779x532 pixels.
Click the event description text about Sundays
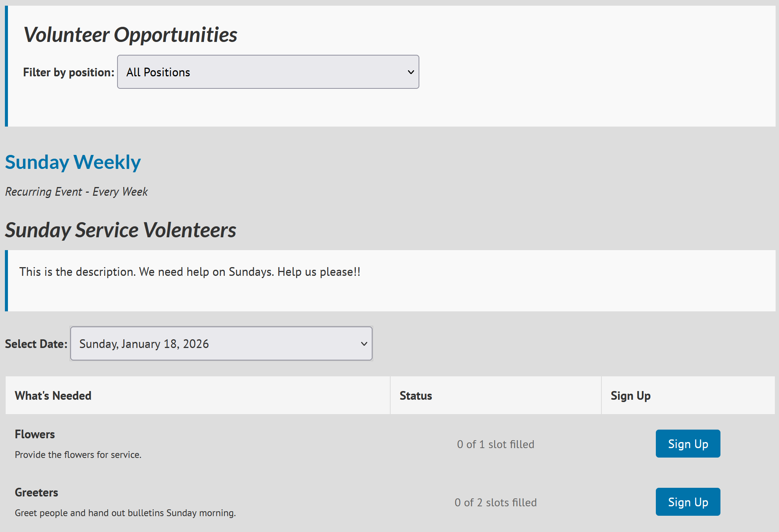[x=190, y=272]
